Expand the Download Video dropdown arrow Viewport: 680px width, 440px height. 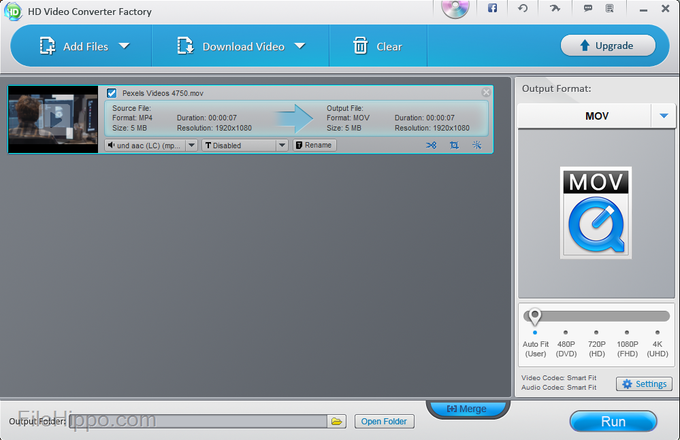(300, 46)
